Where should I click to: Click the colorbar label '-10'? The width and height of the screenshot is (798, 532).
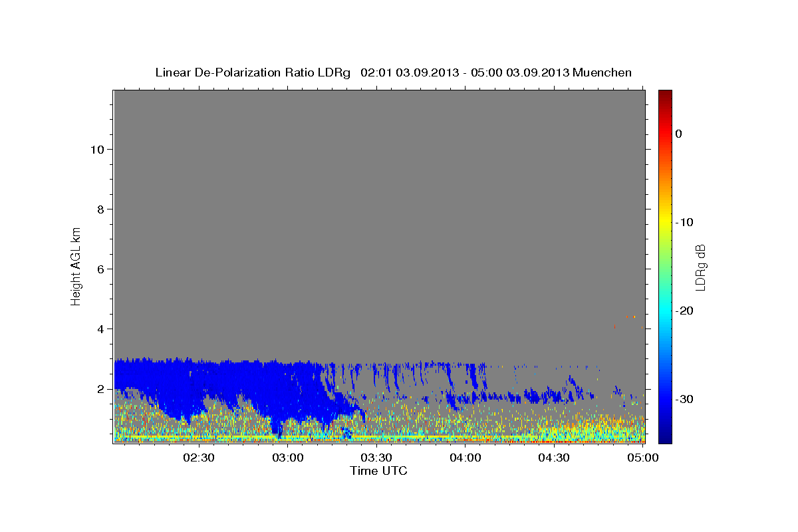tap(684, 222)
